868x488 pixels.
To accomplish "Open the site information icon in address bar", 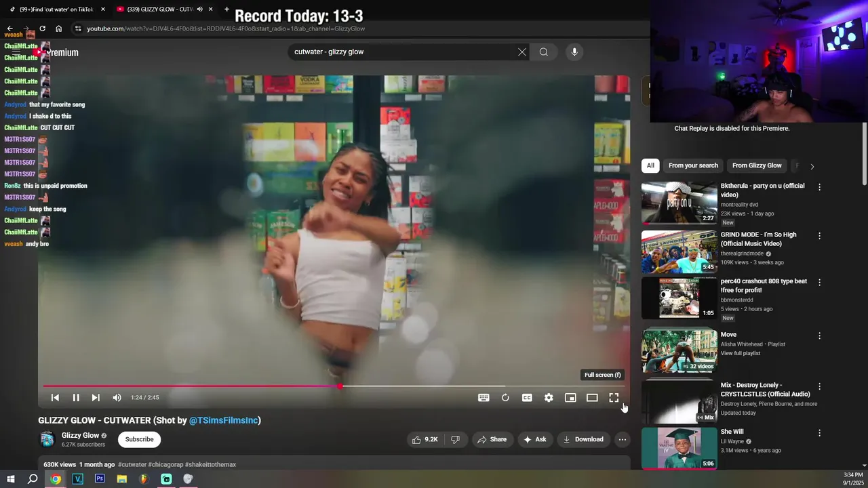I will point(78,28).
